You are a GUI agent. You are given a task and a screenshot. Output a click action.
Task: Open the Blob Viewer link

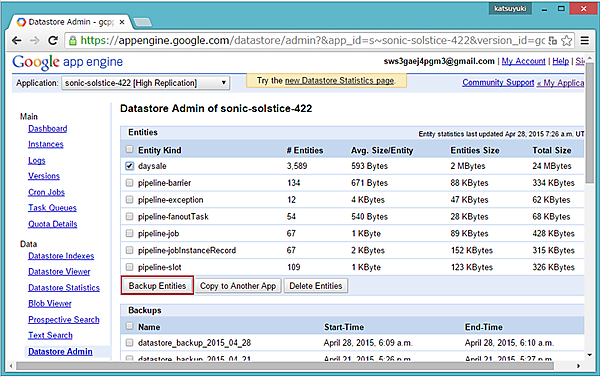50,304
